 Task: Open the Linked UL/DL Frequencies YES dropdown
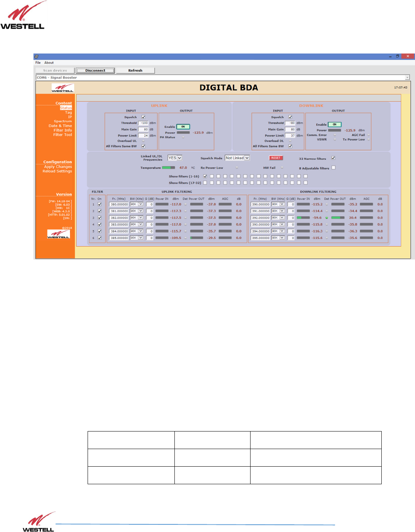coord(175,158)
